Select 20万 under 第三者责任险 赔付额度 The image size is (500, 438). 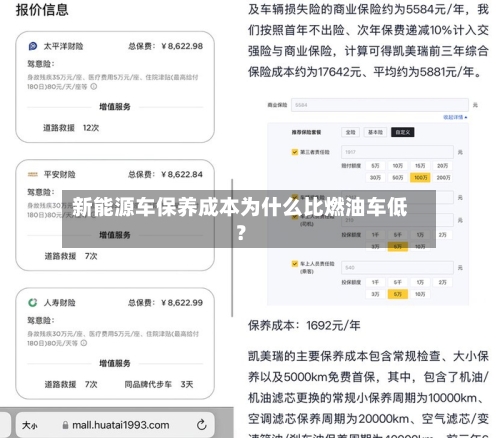(443, 166)
